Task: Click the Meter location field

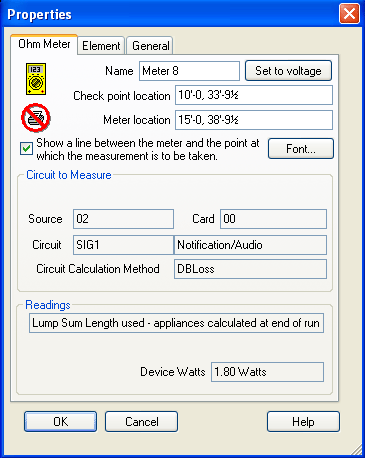Action: [x=254, y=120]
